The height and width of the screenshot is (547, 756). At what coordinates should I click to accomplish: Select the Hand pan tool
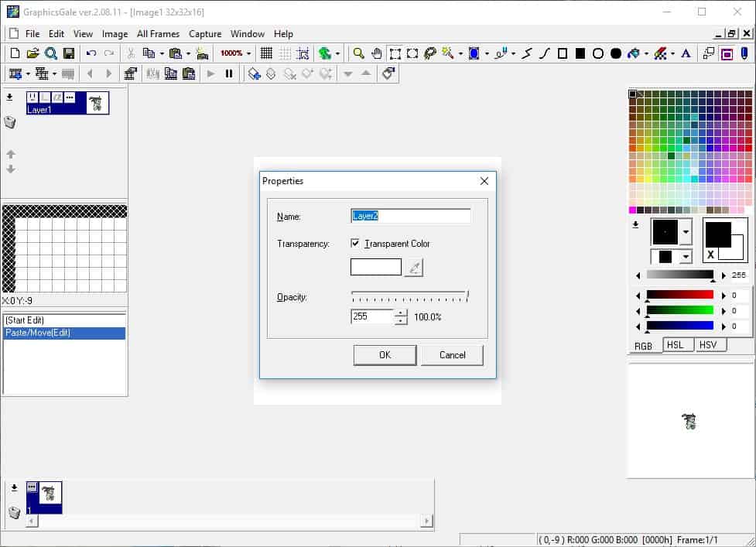[x=377, y=53]
